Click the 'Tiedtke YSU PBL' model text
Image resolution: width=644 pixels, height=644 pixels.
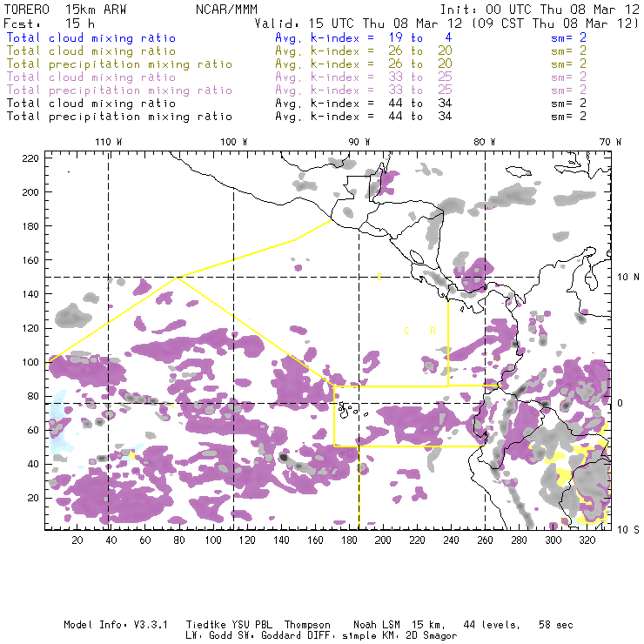coord(229,625)
